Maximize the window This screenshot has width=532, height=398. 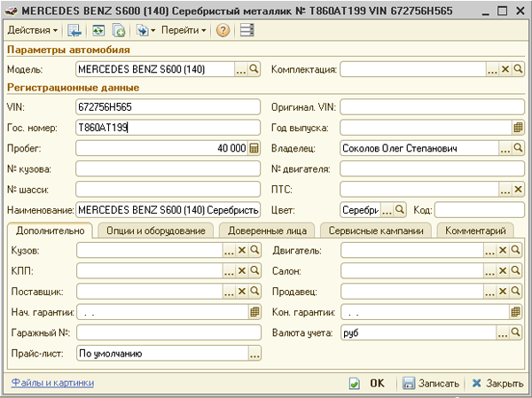pos(502,11)
